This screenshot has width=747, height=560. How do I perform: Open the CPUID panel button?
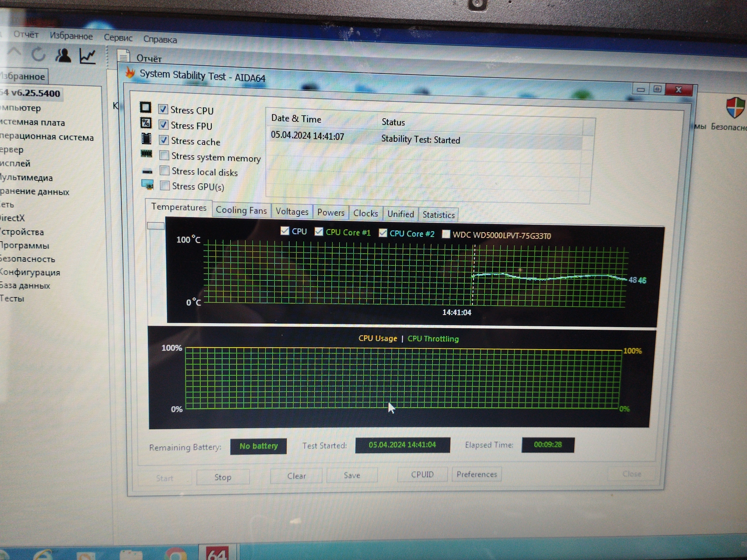(422, 474)
